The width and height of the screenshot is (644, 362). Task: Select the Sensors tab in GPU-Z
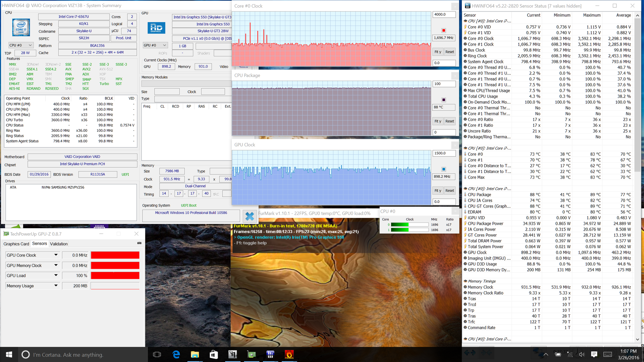tap(40, 244)
